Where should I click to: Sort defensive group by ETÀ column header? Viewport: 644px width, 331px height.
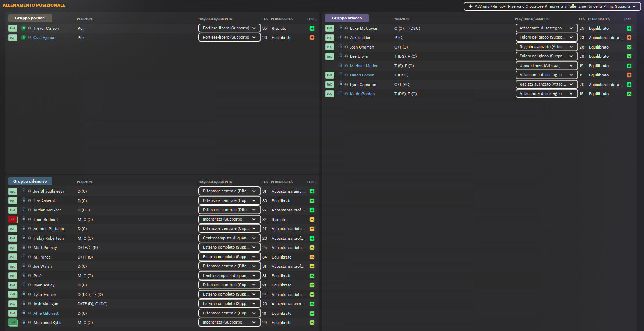click(265, 182)
